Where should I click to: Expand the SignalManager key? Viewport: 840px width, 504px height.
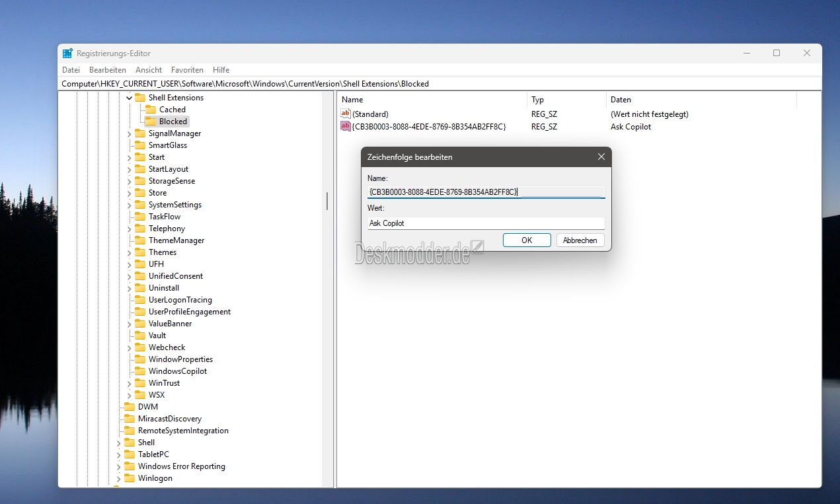coord(130,133)
